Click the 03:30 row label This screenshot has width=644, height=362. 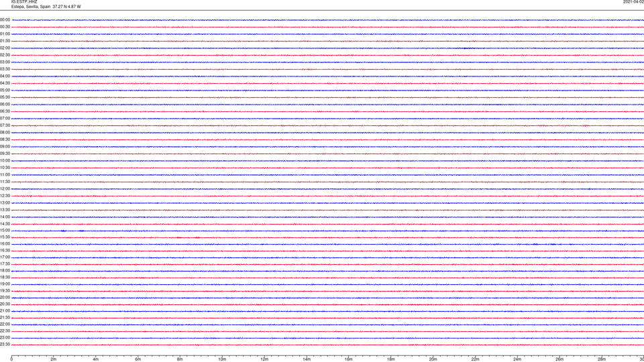(x=5, y=69)
